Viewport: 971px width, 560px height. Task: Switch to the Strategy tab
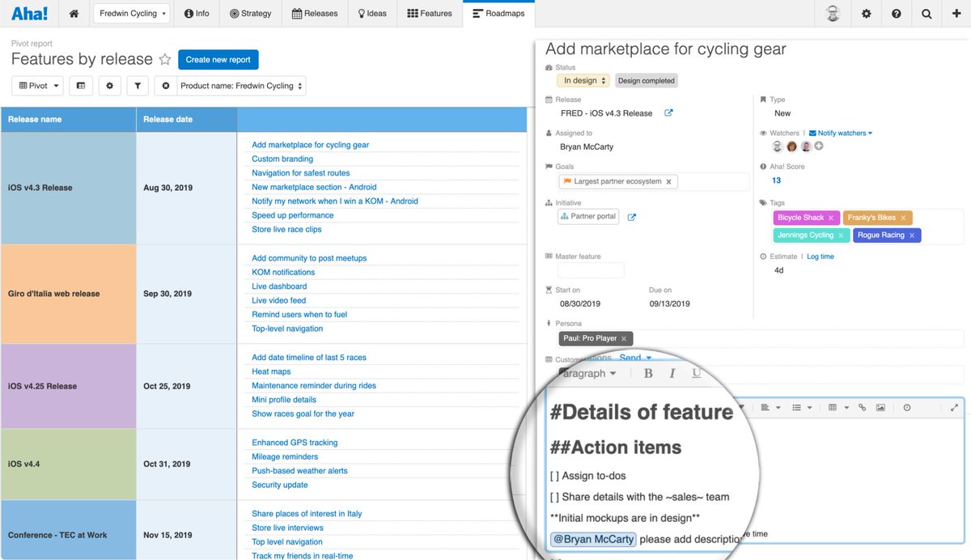tap(251, 14)
